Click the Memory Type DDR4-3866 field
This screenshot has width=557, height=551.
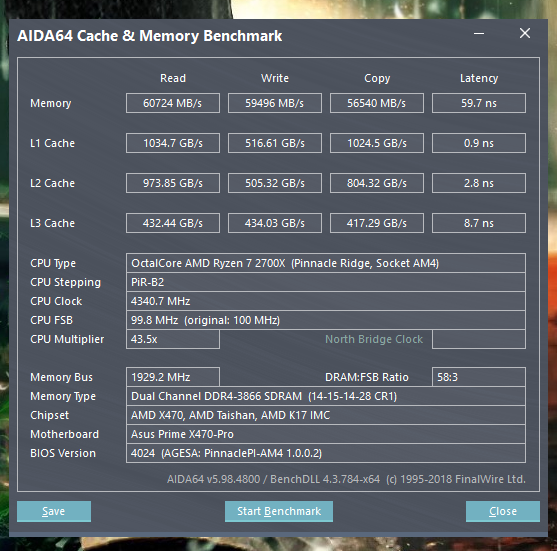click(x=326, y=396)
